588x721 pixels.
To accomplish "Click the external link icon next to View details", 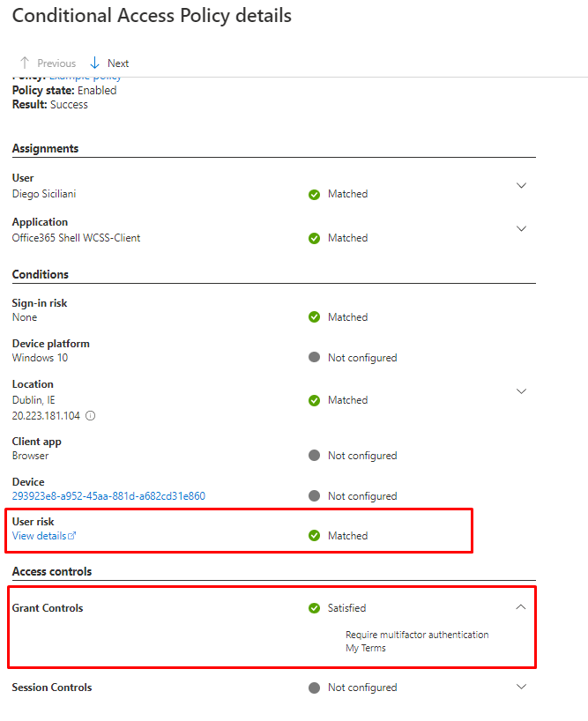I will pyautogui.click(x=72, y=536).
